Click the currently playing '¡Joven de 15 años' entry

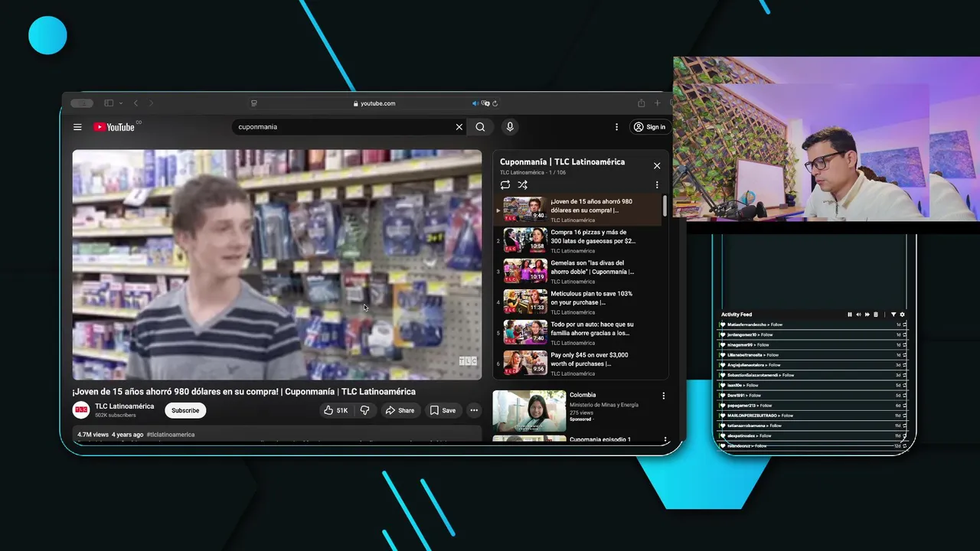pyautogui.click(x=578, y=210)
